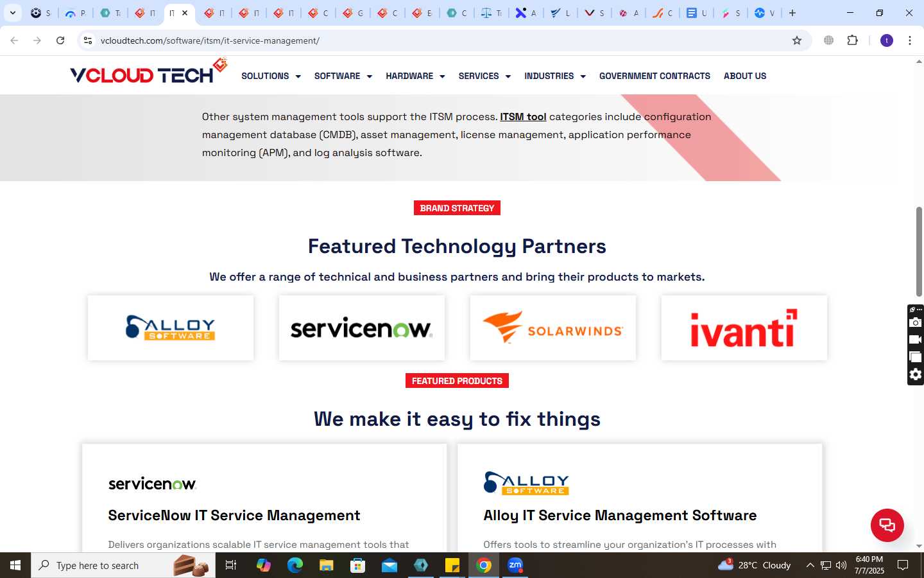Click the page vertical scrollbar thumb
Image resolution: width=924 pixels, height=578 pixels.
(x=919, y=252)
